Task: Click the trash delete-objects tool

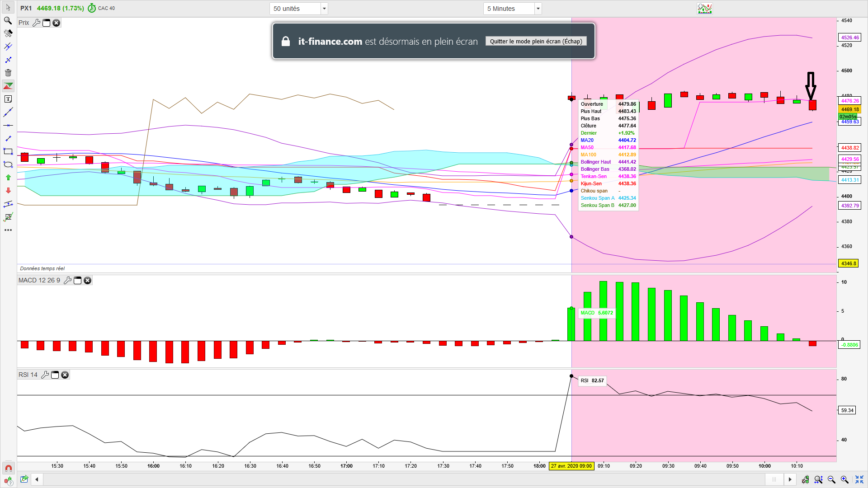Action: click(8, 73)
